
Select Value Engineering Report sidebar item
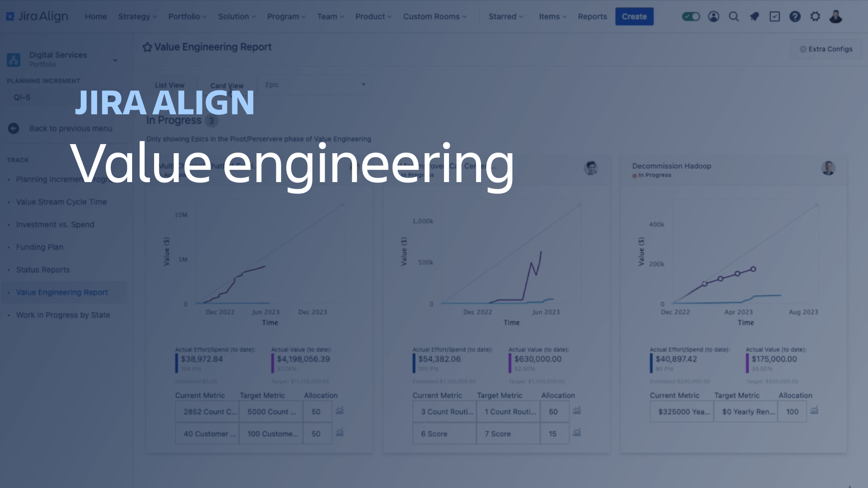tap(62, 292)
